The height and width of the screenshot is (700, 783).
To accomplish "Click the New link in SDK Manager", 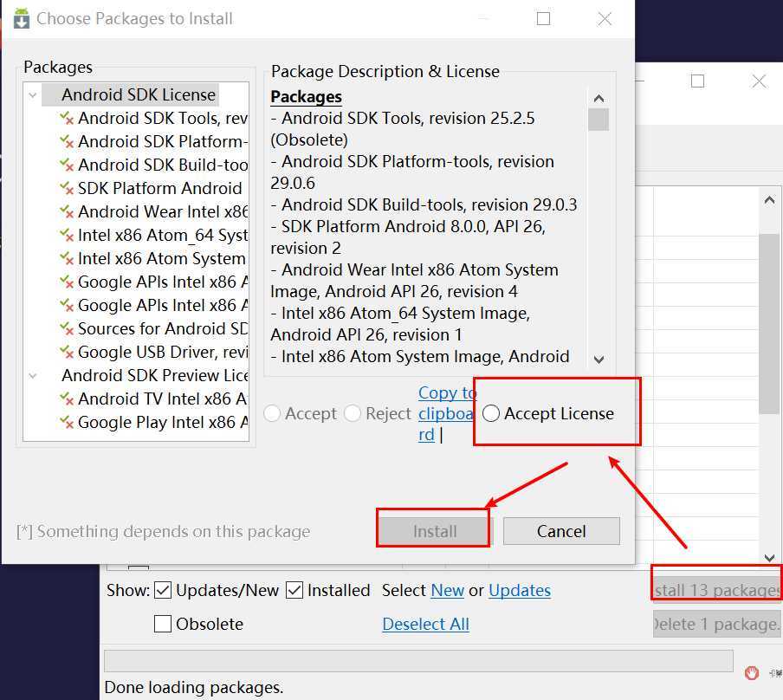I will coord(448,591).
